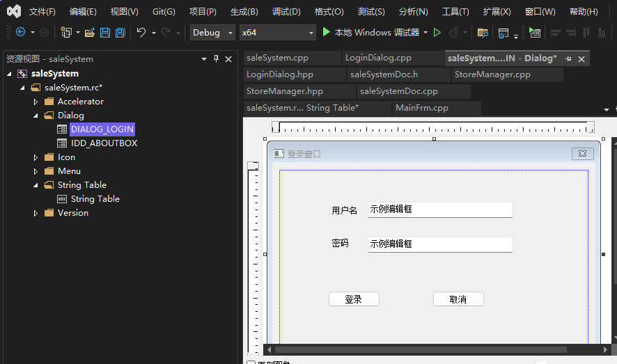The width and height of the screenshot is (617, 364).
Task: Collapse the saleSystem.rc node
Action: pos(22,88)
